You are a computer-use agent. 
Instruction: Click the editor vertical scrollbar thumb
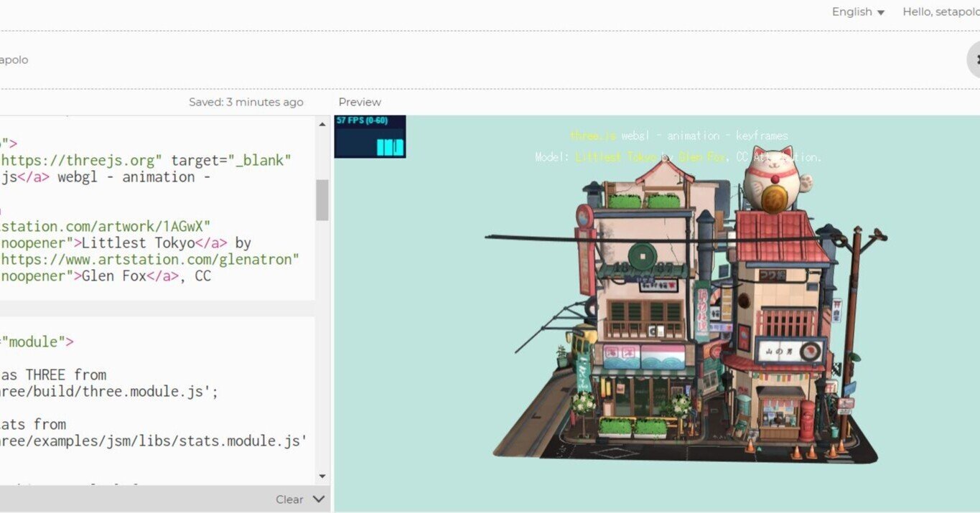pos(322,199)
